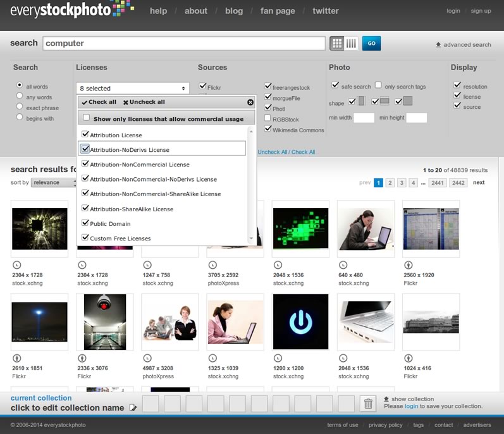Go to next page of results

coord(479,182)
